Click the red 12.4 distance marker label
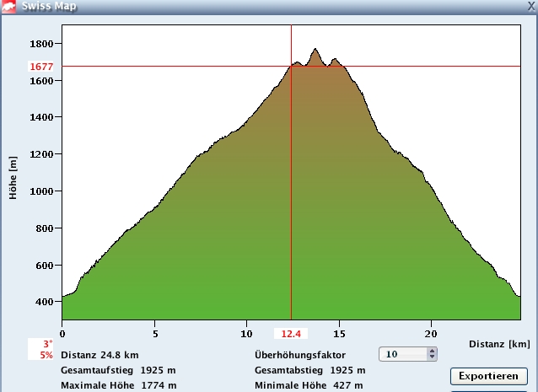The height and width of the screenshot is (392, 538). [292, 334]
